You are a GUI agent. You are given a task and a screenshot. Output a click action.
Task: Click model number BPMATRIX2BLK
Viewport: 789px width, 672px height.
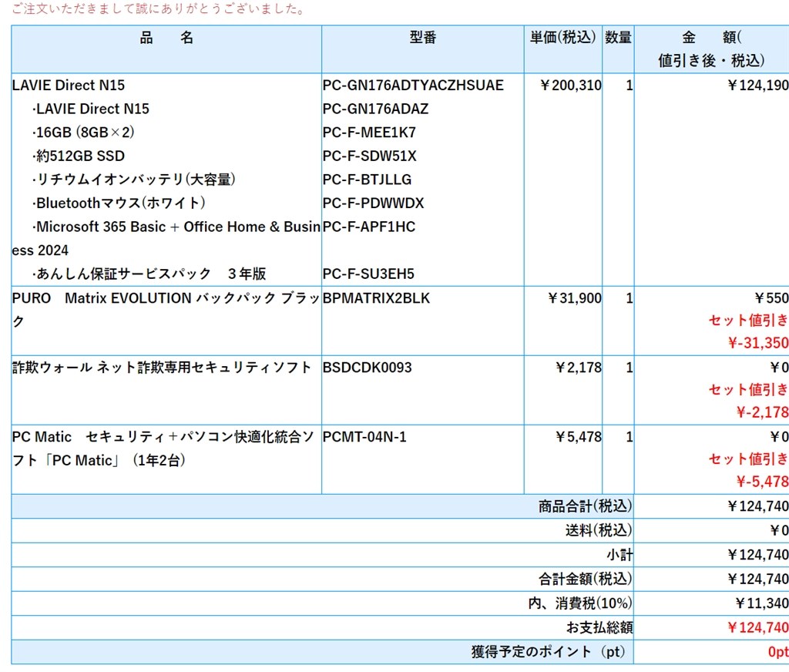click(x=376, y=298)
